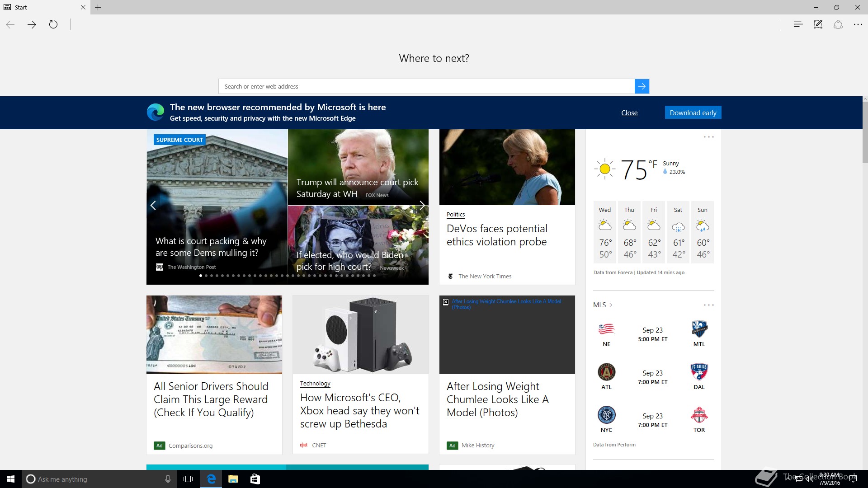Open the SUPREME COURT topic label
Viewport: 868px width, 488px height.
[179, 140]
